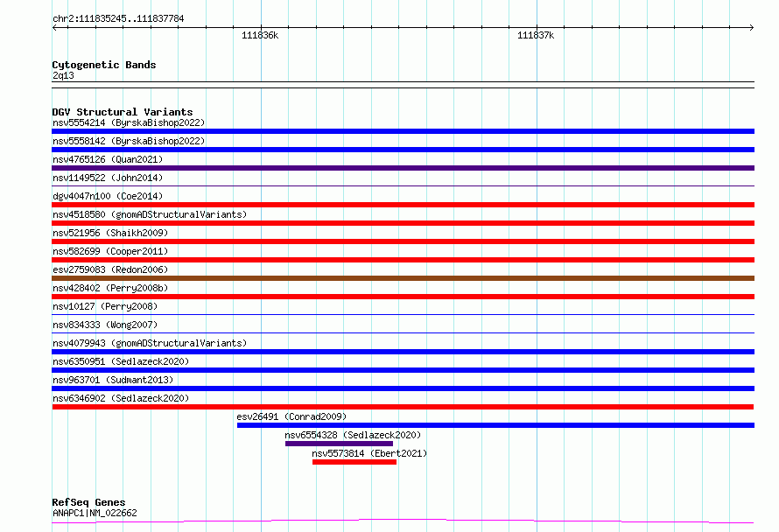Open the dgv4047n100 (Coe2014) label
Screen dimensions: 779x532
click(108, 196)
